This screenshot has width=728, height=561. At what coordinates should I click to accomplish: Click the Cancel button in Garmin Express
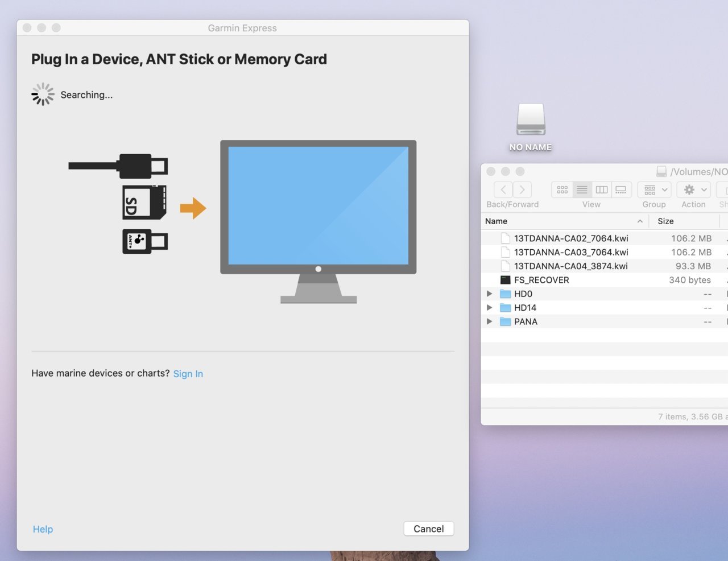pyautogui.click(x=429, y=529)
